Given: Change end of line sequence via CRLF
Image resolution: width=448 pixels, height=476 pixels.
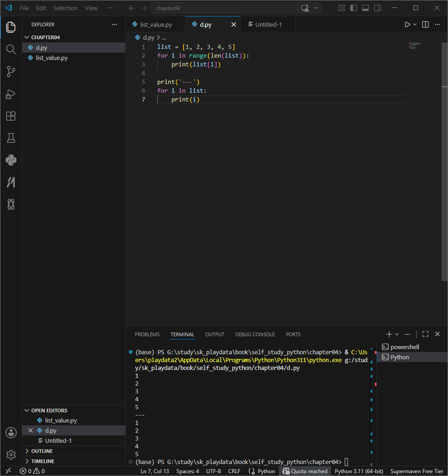Looking at the screenshot, I should tap(234, 471).
